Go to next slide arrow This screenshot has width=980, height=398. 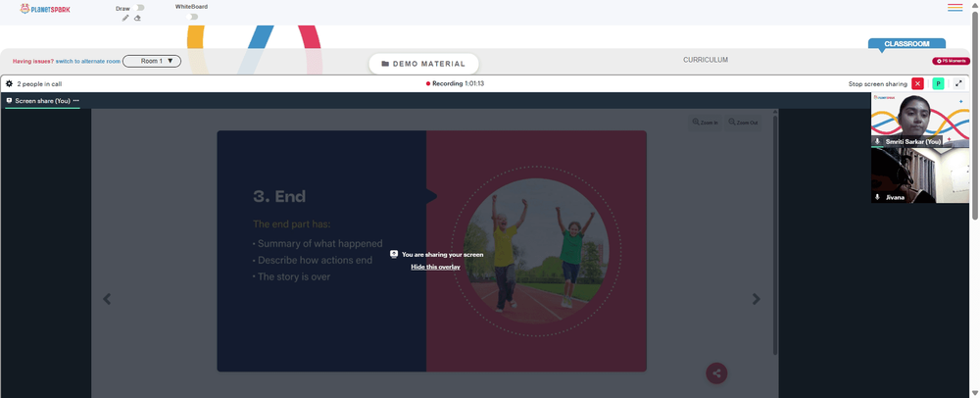(x=757, y=299)
